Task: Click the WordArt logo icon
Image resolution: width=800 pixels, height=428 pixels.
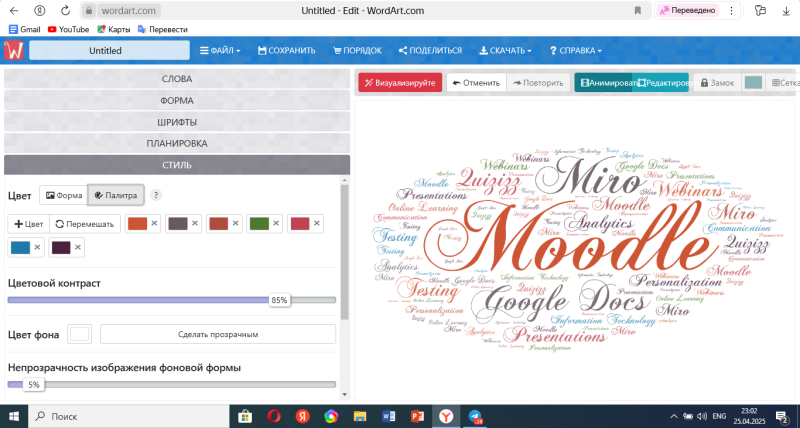Action: 14,50
